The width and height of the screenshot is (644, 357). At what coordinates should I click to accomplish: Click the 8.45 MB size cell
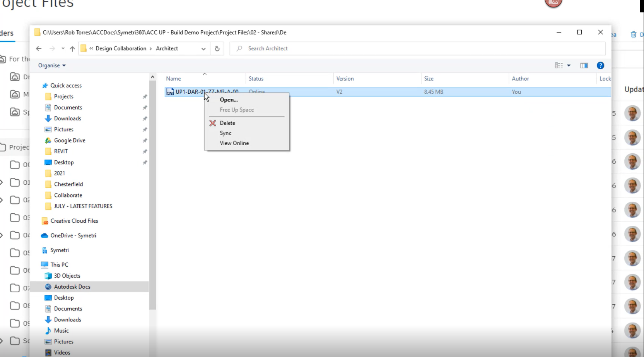(434, 92)
